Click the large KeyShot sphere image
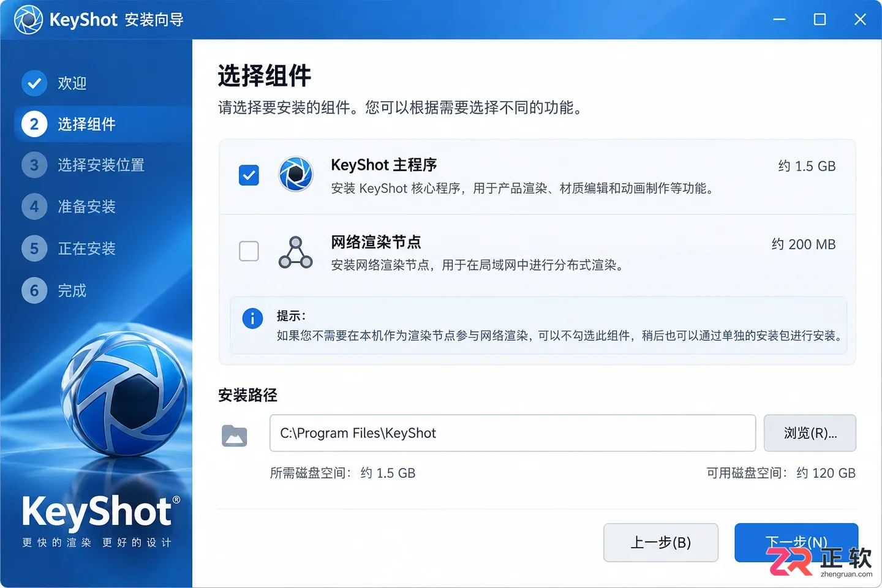Viewport: 882px width, 588px height. 125,393
